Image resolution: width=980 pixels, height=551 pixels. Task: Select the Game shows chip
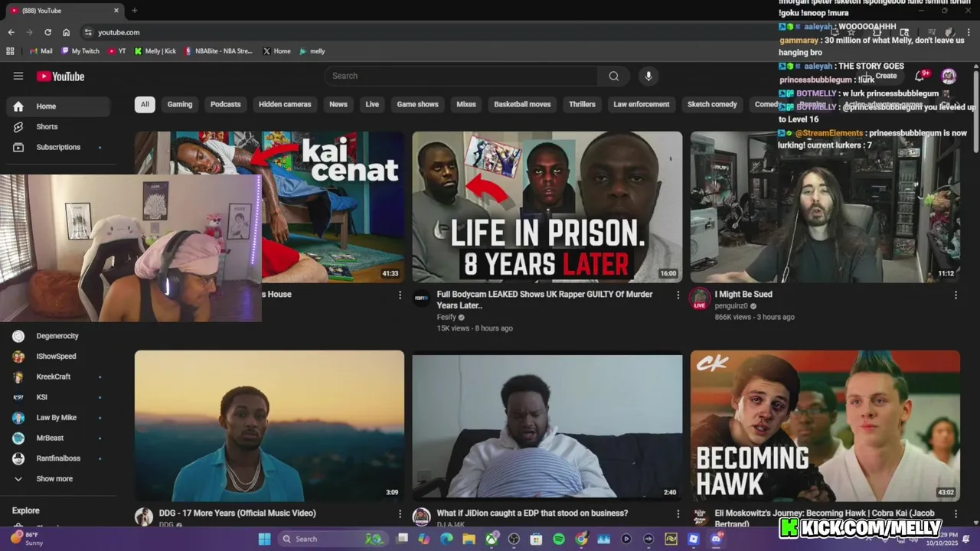pyautogui.click(x=417, y=104)
